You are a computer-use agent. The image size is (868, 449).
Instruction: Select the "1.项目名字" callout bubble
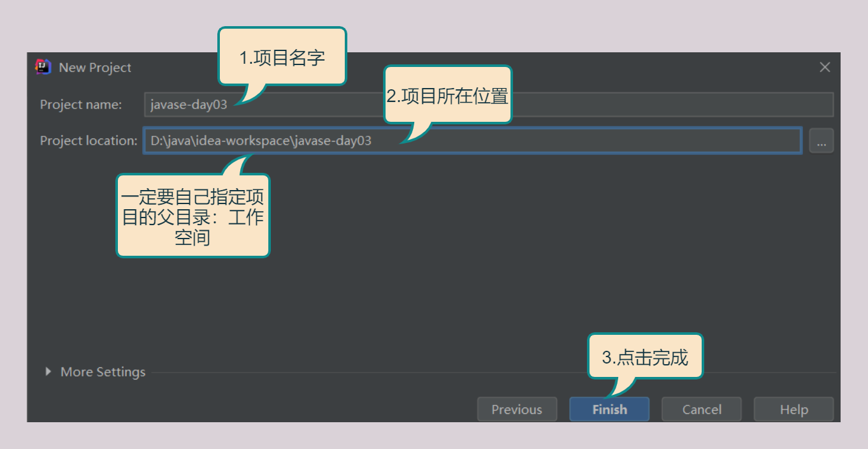(282, 57)
